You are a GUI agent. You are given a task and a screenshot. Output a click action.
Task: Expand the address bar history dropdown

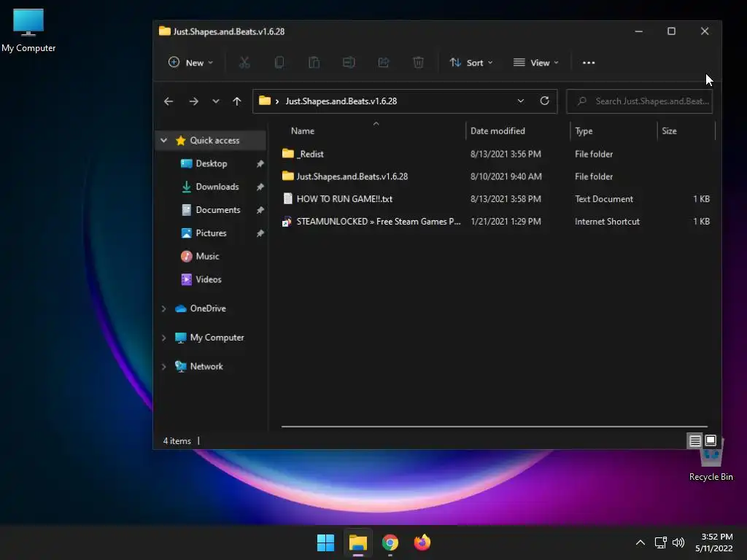521,101
